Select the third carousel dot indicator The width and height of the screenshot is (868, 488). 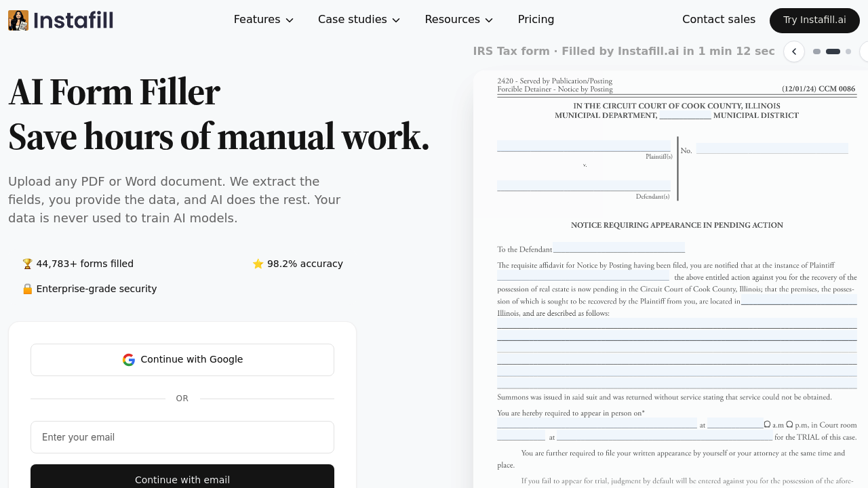[848, 52]
